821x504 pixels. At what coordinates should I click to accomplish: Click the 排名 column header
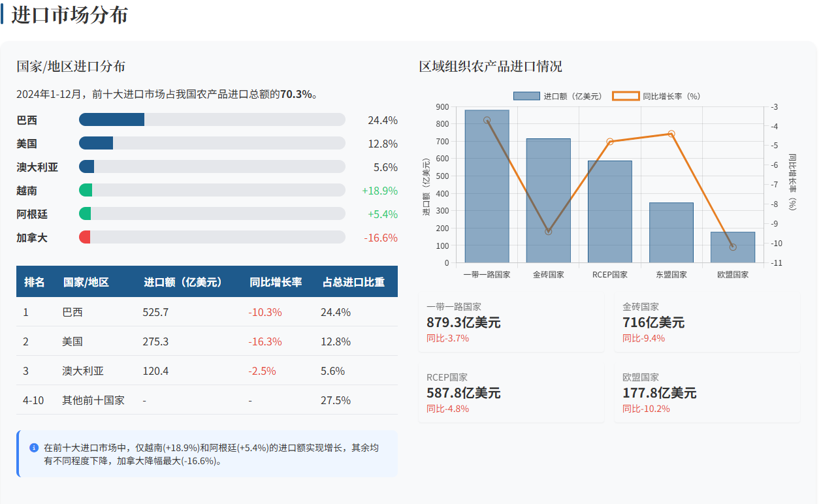point(35,282)
